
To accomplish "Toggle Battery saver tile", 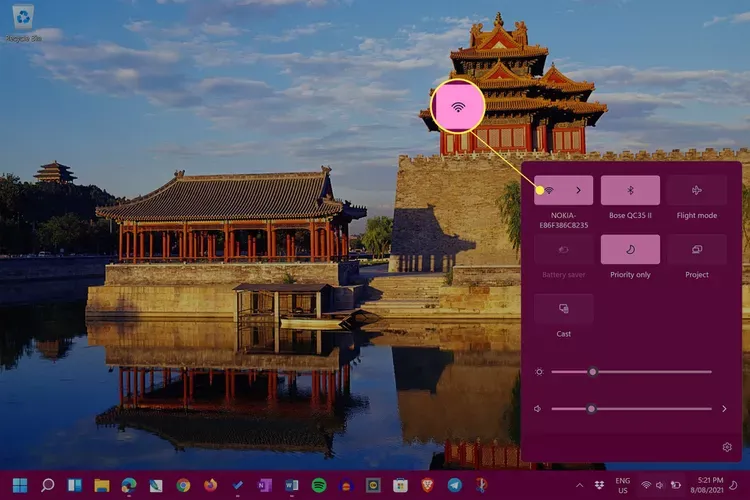I will tap(563, 249).
